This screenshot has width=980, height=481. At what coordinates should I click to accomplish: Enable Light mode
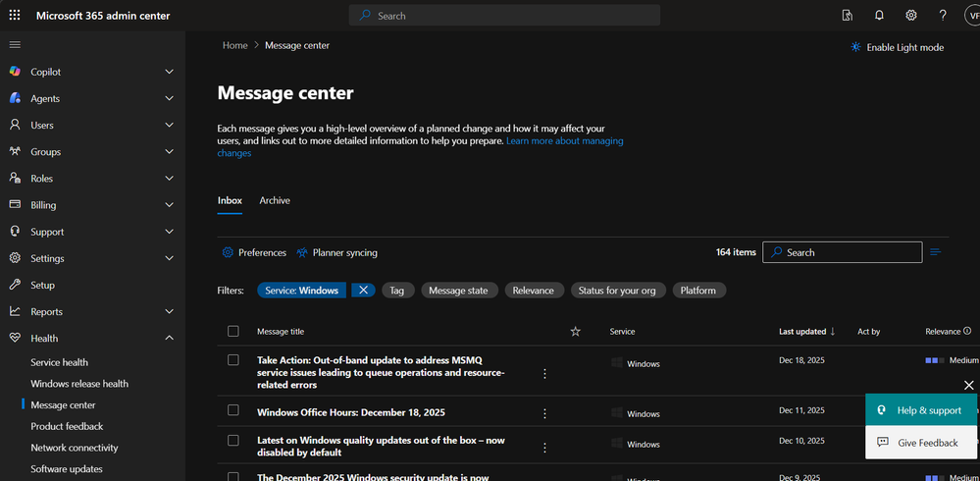[x=897, y=47]
